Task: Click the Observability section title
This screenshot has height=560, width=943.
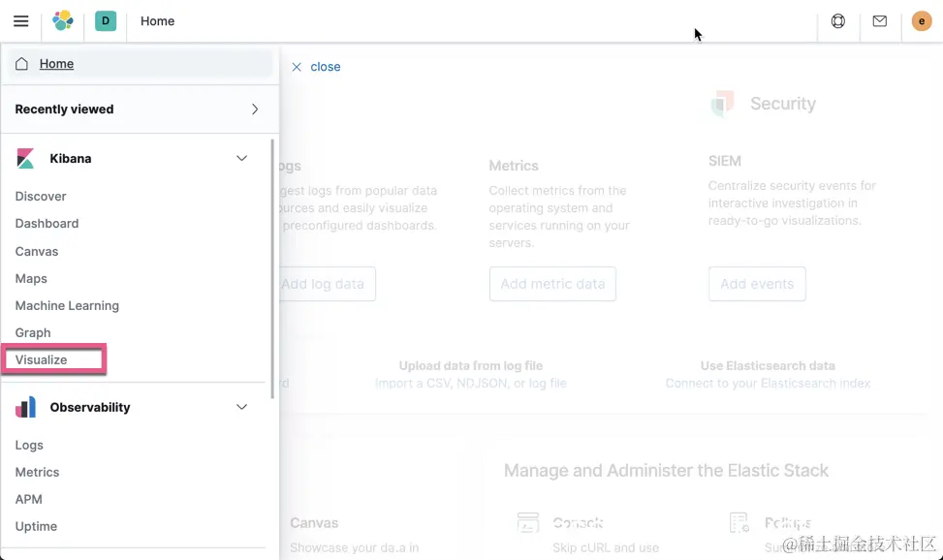Action: pyautogui.click(x=90, y=407)
